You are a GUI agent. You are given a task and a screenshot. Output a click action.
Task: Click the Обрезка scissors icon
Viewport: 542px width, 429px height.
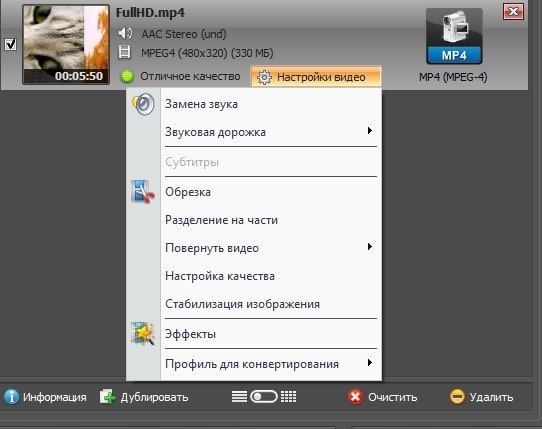point(142,191)
